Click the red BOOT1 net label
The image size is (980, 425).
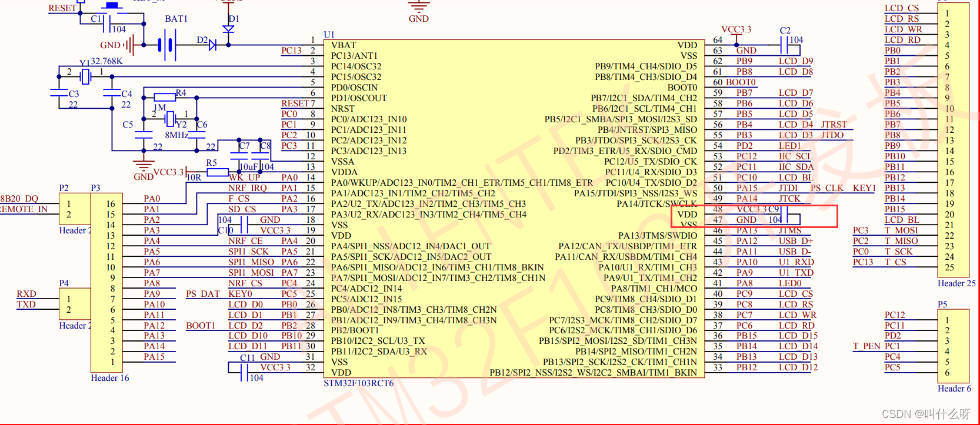tap(201, 326)
